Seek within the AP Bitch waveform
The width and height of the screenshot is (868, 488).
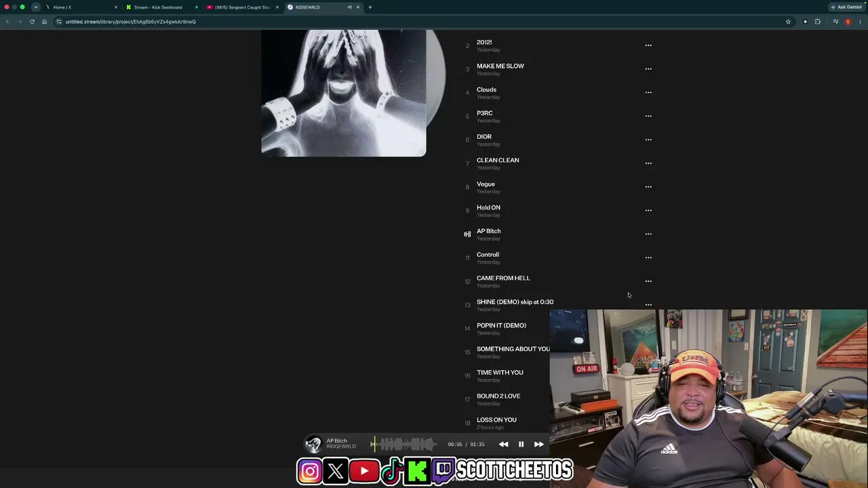pyautogui.click(x=404, y=445)
